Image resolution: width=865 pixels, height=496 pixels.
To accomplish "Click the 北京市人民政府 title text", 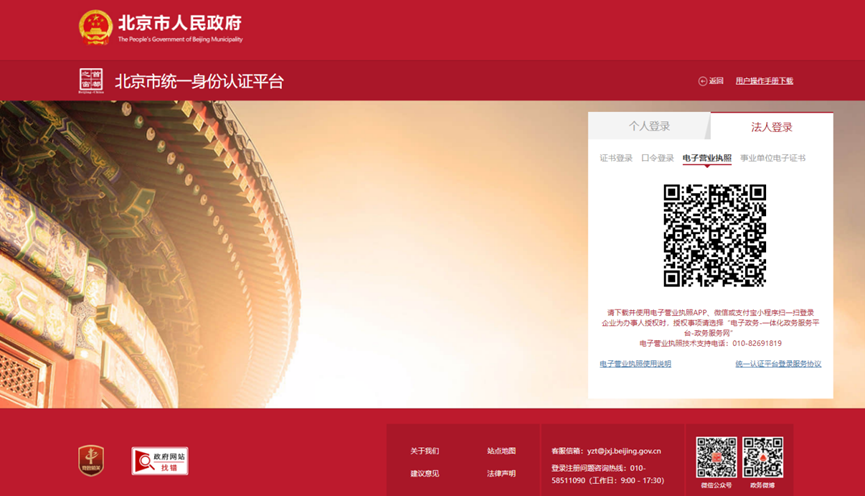I will pos(180,23).
